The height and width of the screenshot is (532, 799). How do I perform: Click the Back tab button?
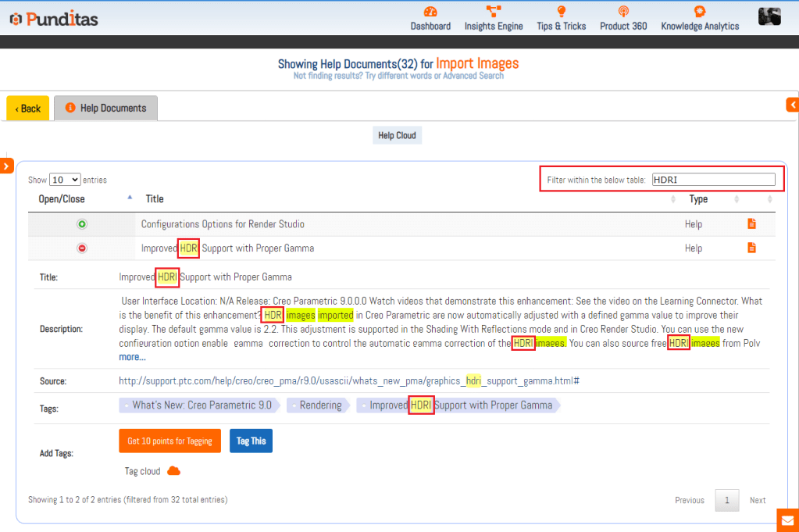coord(28,109)
